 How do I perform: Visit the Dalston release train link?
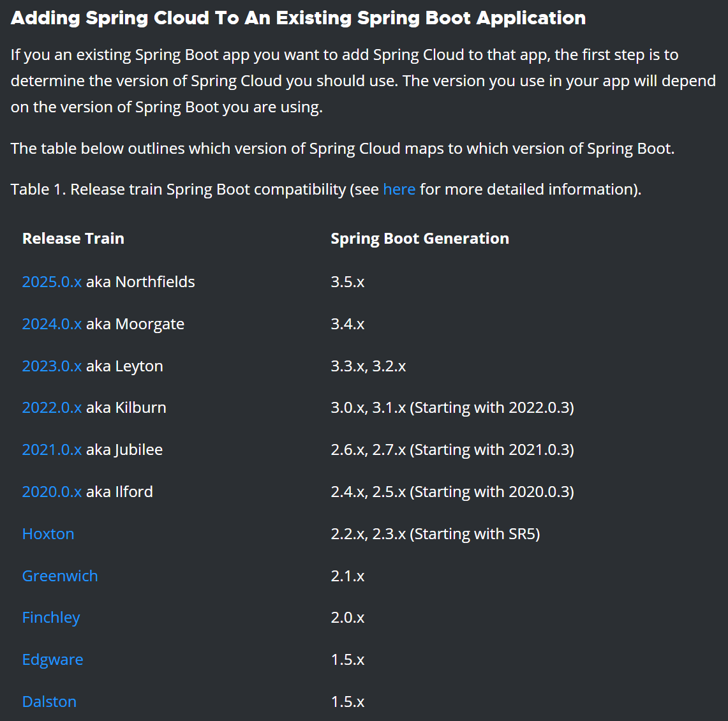49,702
